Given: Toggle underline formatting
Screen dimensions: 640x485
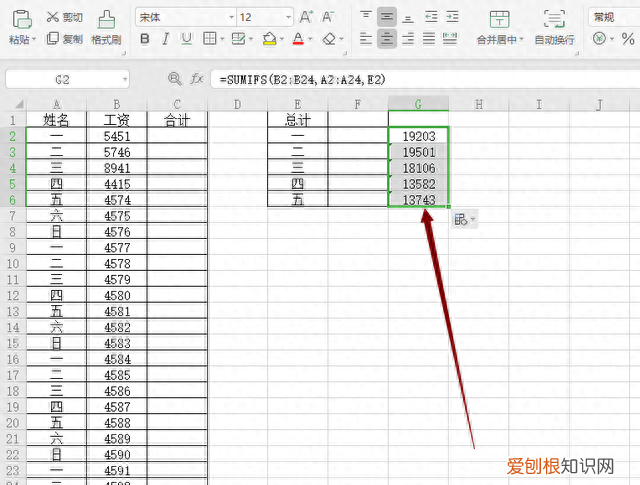Looking at the screenshot, I should (187, 39).
